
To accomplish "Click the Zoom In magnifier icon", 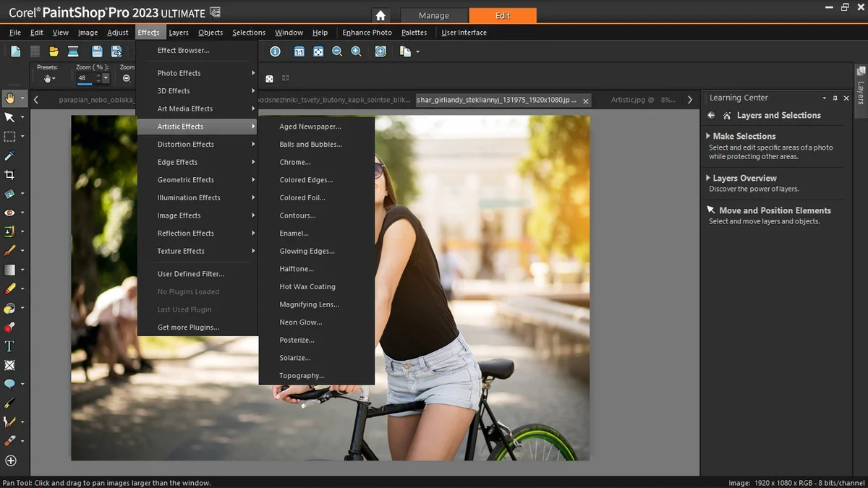I will coord(356,51).
